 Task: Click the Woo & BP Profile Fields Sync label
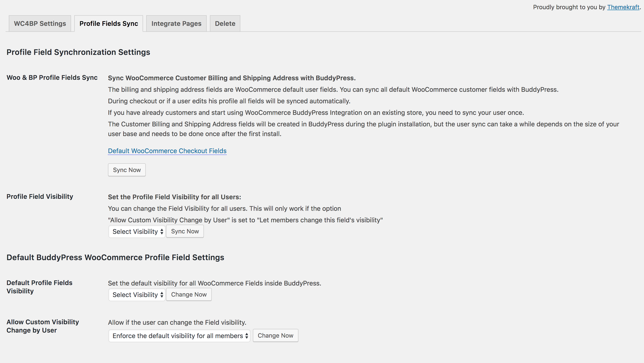(52, 77)
